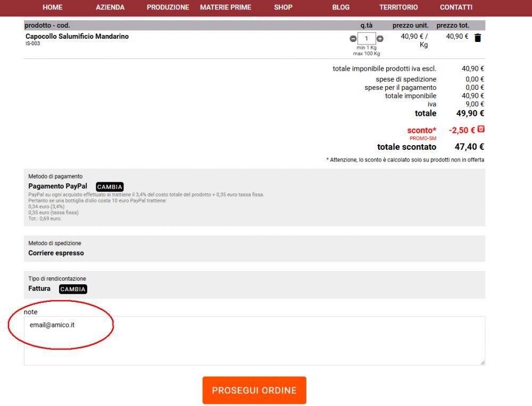Image resolution: width=532 pixels, height=406 pixels.
Task: Open the PRODUZIONE section
Action: tap(168, 7)
